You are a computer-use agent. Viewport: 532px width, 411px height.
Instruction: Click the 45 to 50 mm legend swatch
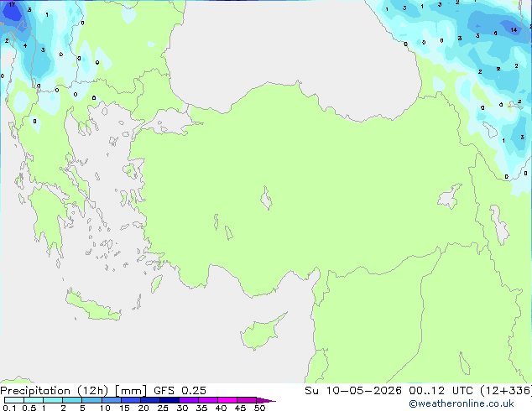pos(247,400)
